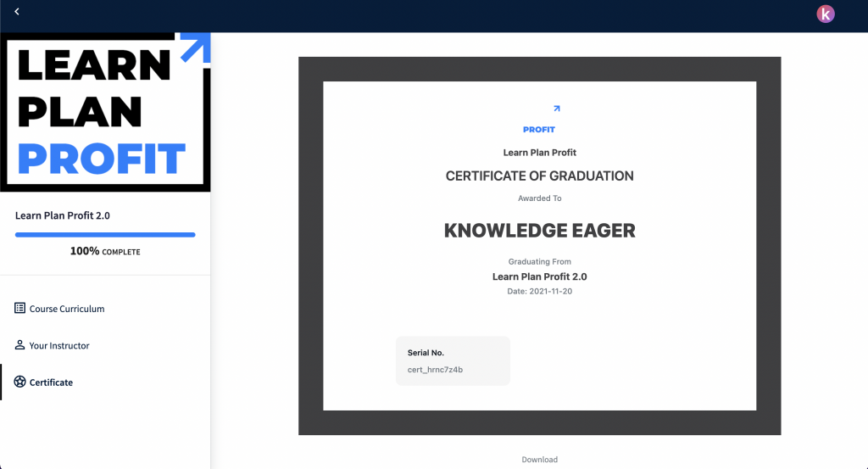Click the CERTIFICATE OF GRADUATION heading

coord(540,176)
